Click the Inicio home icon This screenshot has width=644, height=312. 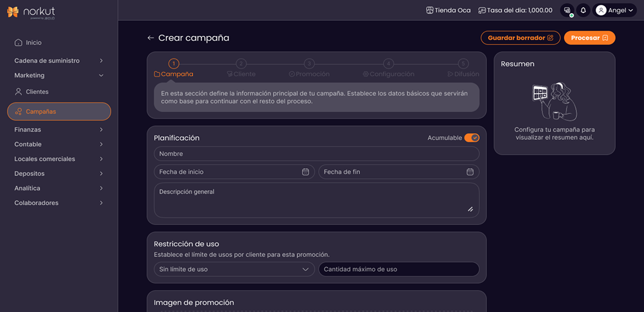tap(18, 43)
